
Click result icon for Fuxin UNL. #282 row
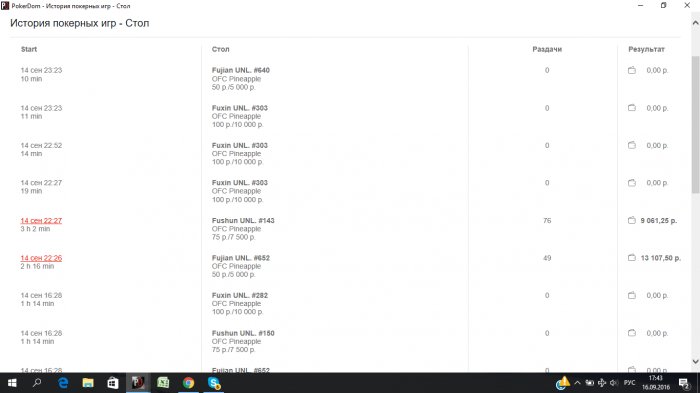point(632,296)
